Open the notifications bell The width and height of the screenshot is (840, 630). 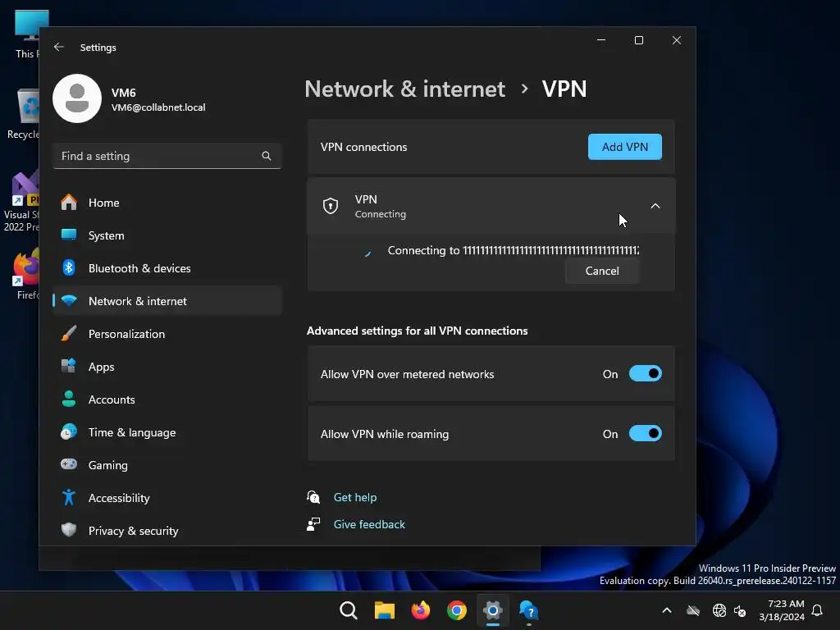pos(818,610)
